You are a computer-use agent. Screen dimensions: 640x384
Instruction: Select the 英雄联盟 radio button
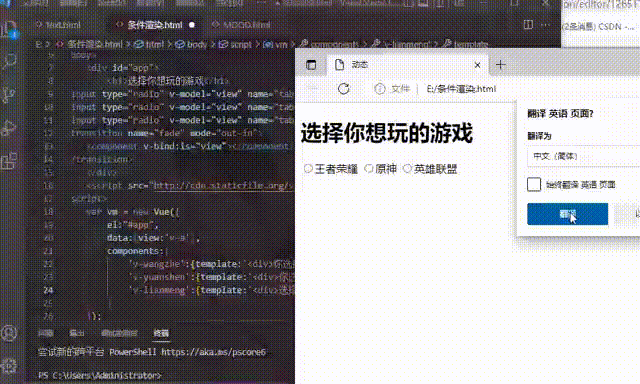click(x=407, y=169)
